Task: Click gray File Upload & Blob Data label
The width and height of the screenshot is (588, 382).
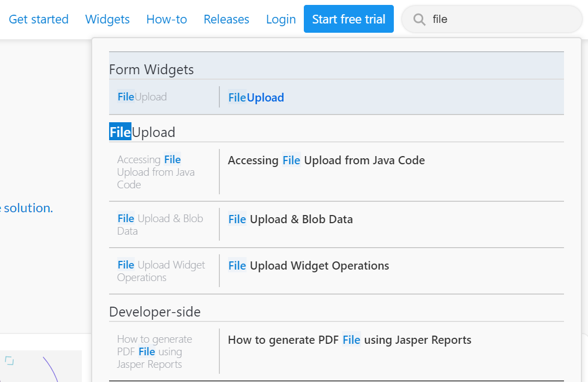Action: click(160, 224)
